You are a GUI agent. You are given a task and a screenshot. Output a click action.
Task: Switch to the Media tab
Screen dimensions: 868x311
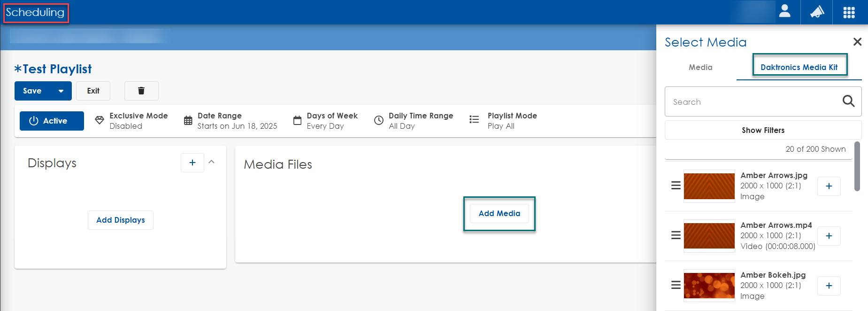700,67
